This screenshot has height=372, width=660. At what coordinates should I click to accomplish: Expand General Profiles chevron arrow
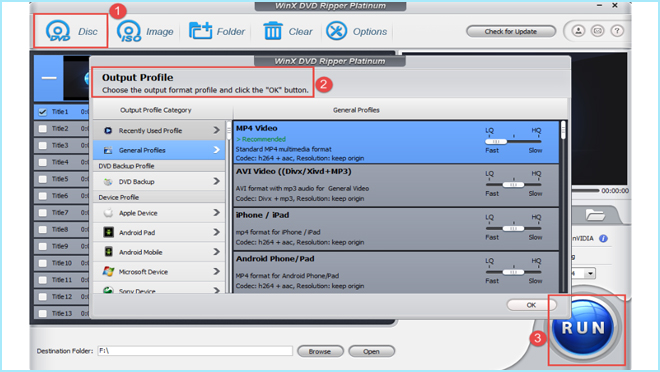coord(216,150)
